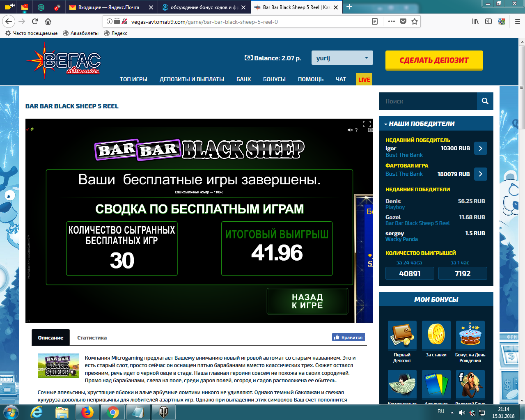Open page actions three-dots menu

391,21
